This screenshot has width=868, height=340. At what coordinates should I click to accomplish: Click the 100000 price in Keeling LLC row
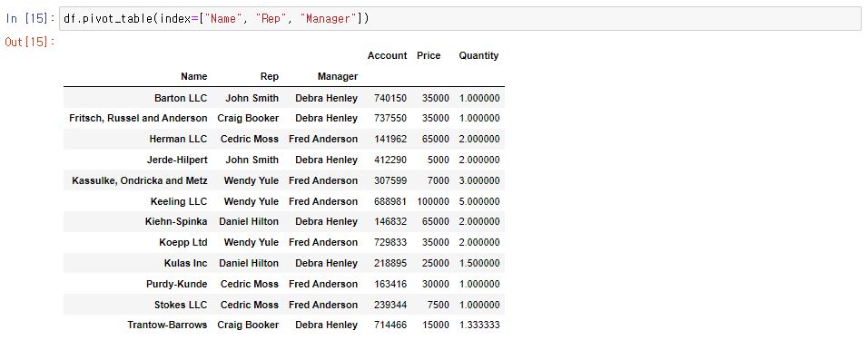(433, 201)
